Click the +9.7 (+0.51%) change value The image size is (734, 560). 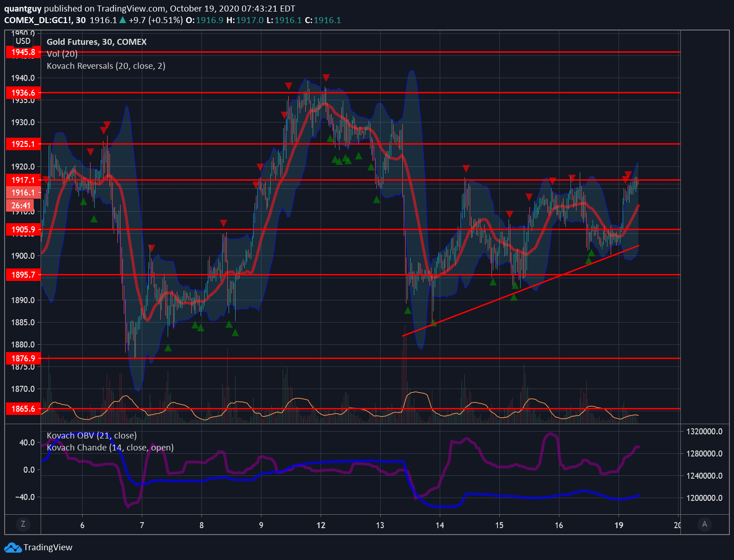(156, 20)
